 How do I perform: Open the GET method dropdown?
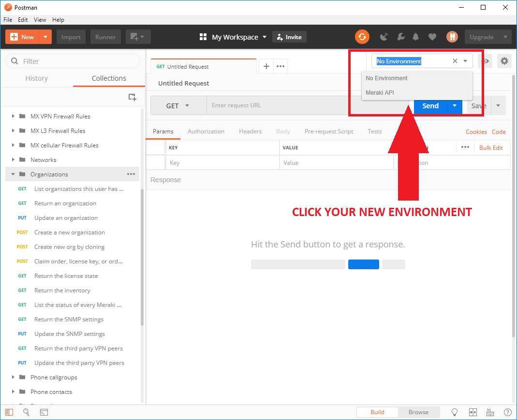[178, 106]
